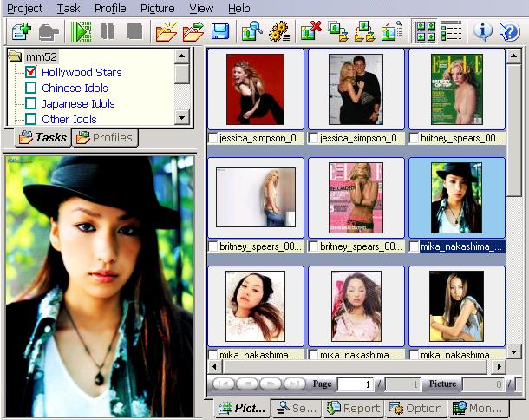The width and height of the screenshot is (529, 420).
Task: Switch to the Profiles tab
Action: (105, 138)
